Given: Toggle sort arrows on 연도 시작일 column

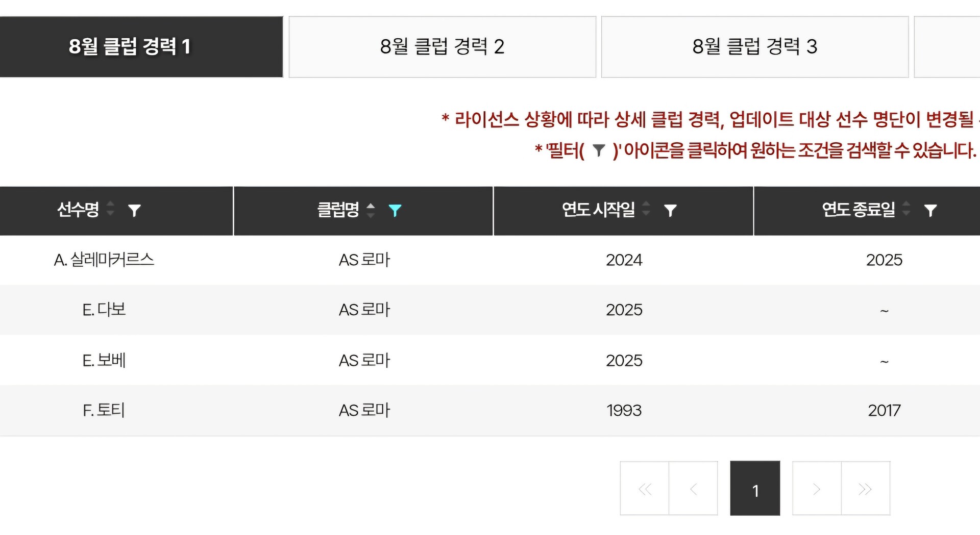Looking at the screenshot, I should [646, 209].
